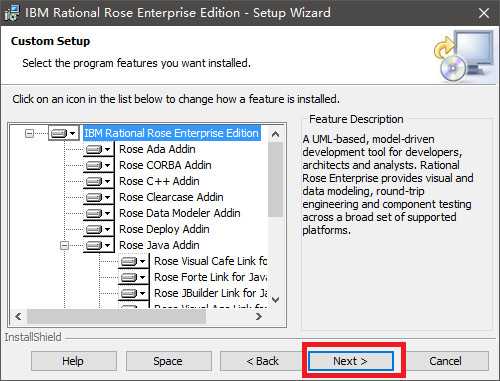Open the Rose Forte Link feature icon
500x381 pixels.
pyautogui.click(x=133, y=277)
